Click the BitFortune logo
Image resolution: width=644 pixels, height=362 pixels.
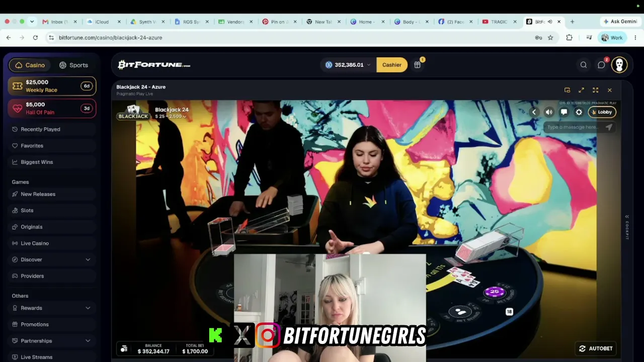click(154, 65)
